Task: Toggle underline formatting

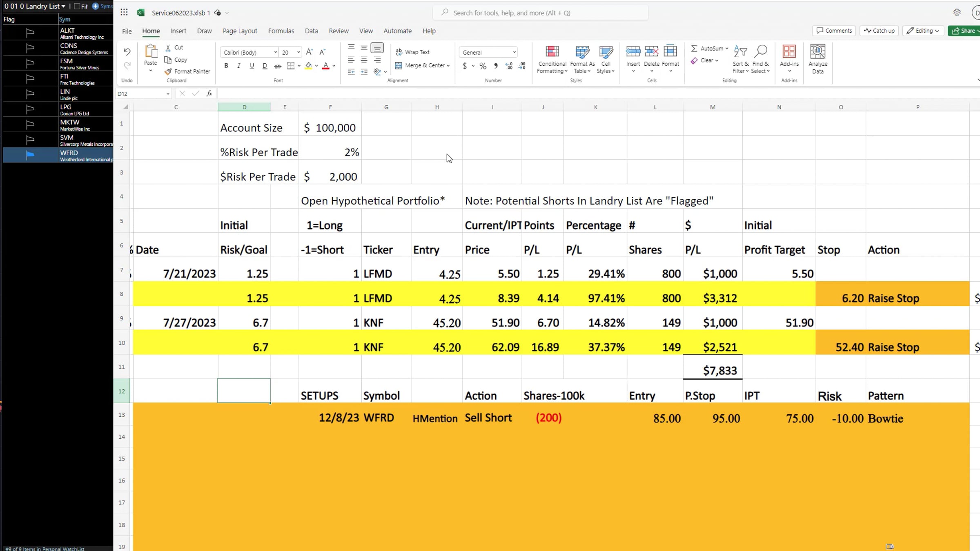Action: [252, 66]
